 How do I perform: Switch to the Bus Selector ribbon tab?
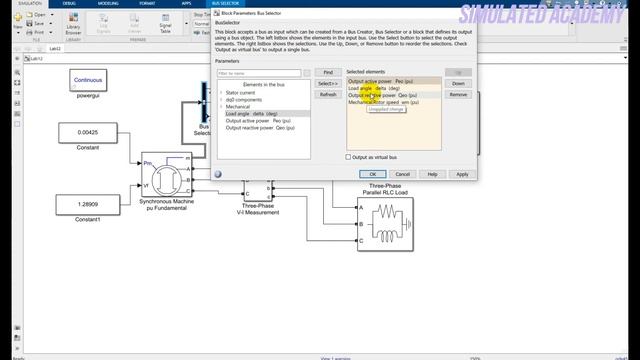[x=225, y=3]
